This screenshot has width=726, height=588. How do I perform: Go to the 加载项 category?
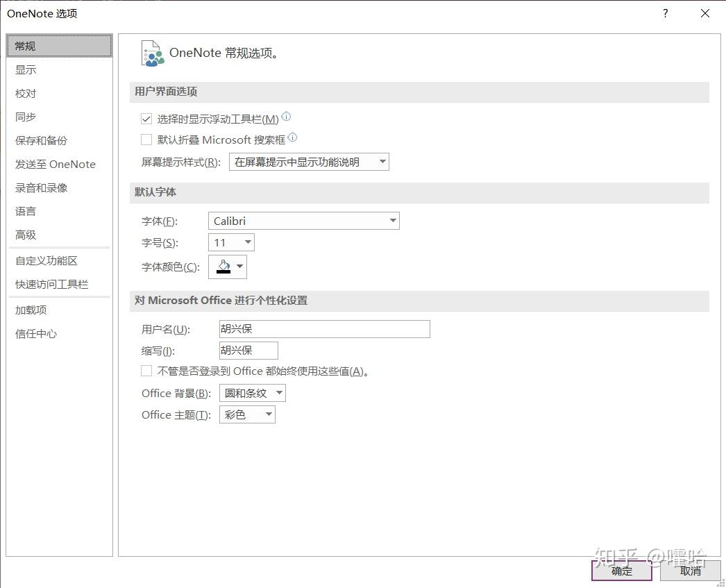pos(59,310)
